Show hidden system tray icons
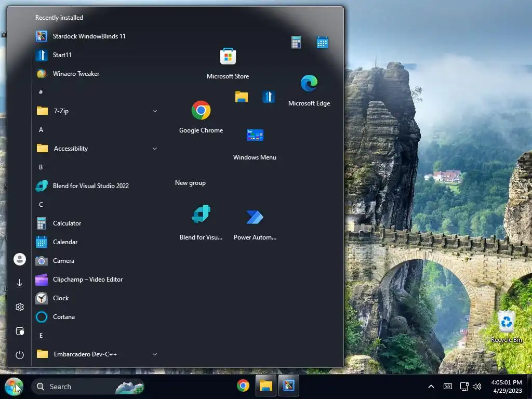The width and height of the screenshot is (532, 399). point(431,387)
